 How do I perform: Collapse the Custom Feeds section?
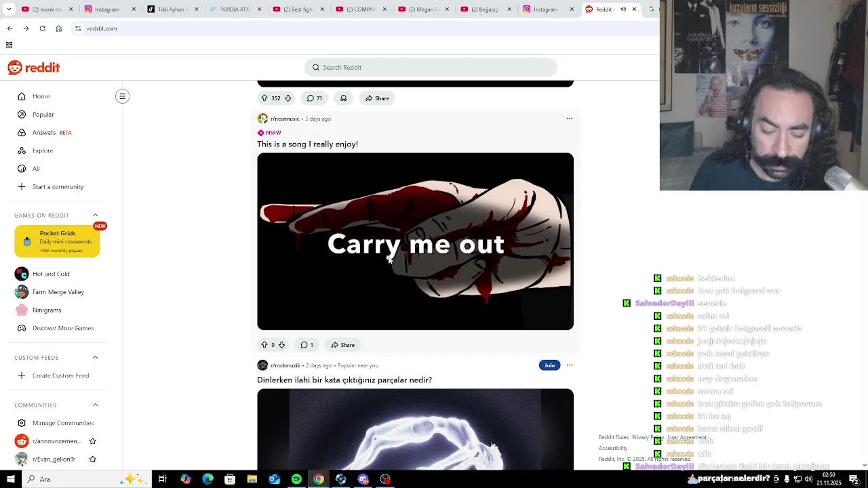(x=95, y=357)
